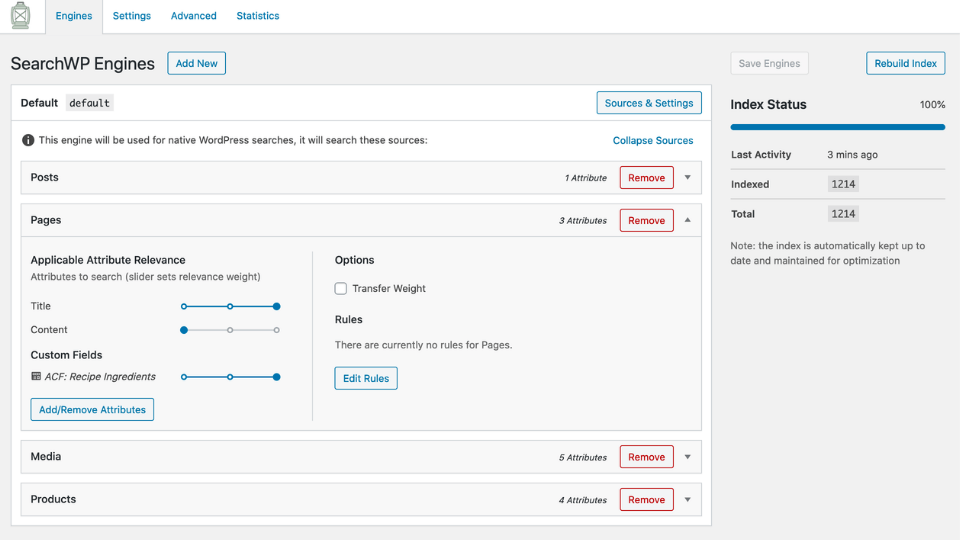
Task: Click the '1 Attribute' label on Posts
Action: (x=586, y=178)
